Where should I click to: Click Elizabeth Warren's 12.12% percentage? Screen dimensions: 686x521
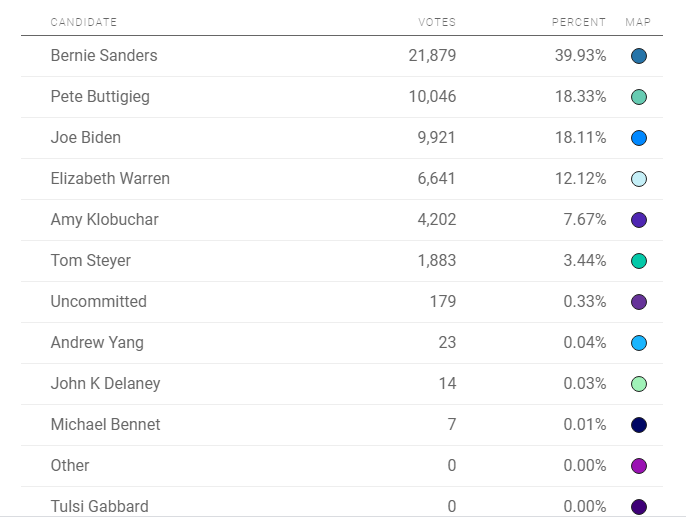point(580,179)
